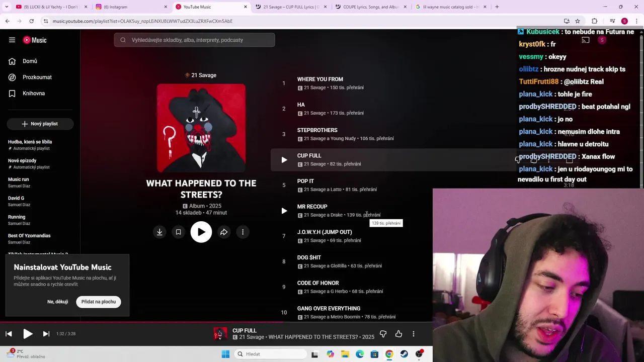Dislike the current song CUP FULL
644x362 pixels.
click(x=383, y=334)
